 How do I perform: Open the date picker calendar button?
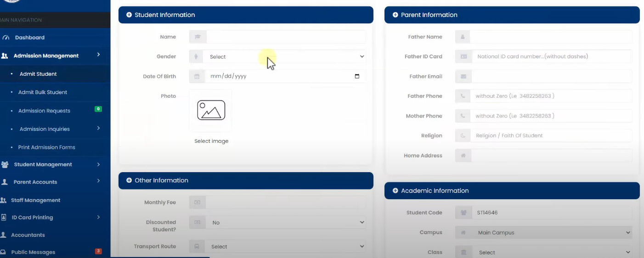(357, 76)
